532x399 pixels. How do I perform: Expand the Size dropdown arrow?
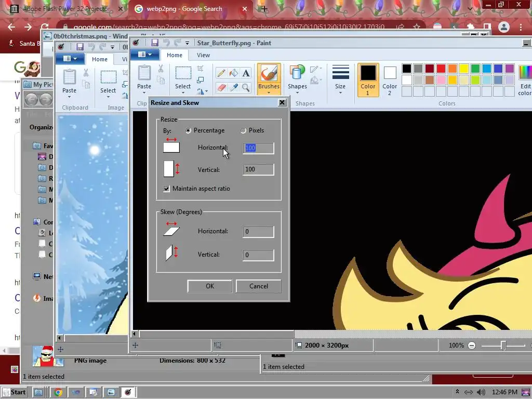click(340, 93)
